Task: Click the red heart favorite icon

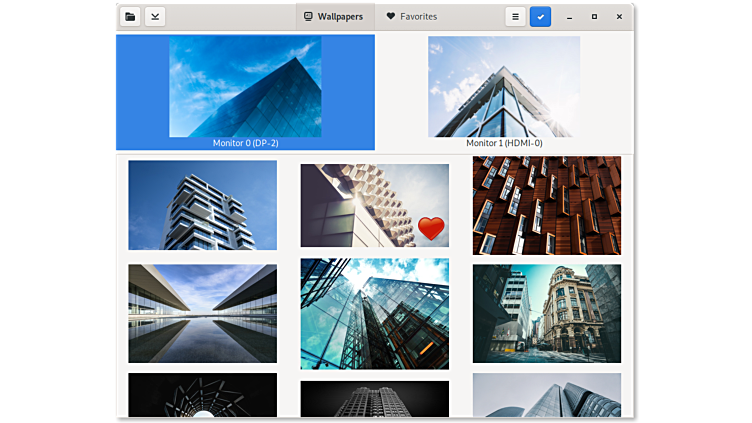Action: [x=431, y=229]
